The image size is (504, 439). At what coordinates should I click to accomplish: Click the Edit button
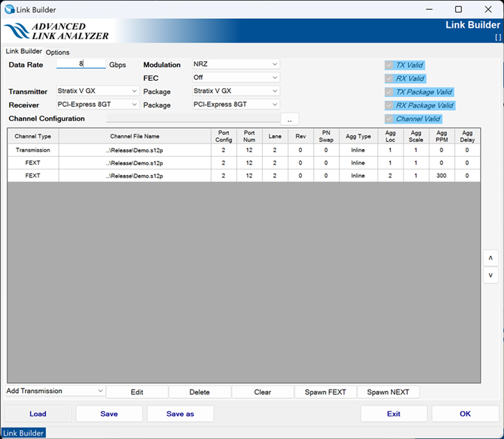[x=137, y=392]
